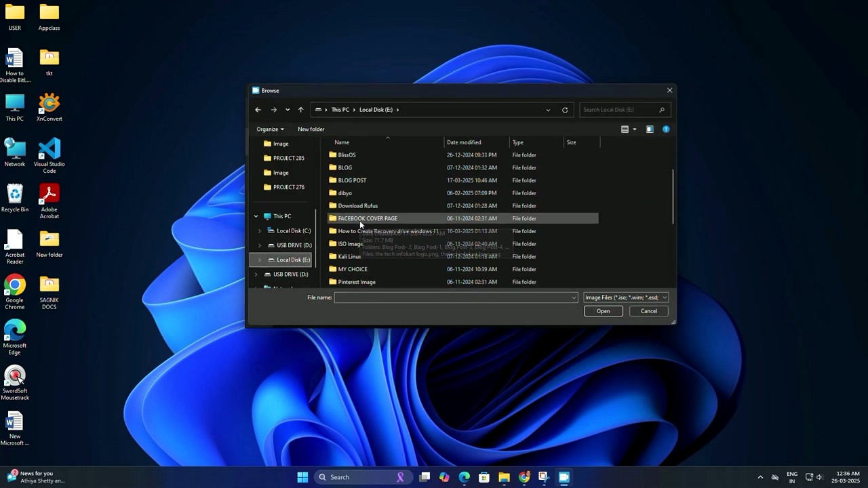868x488 pixels.
Task: Click the Name column header
Action: [x=342, y=142]
